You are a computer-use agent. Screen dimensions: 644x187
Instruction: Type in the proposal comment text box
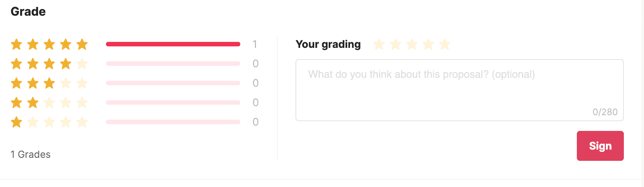pyautogui.click(x=459, y=90)
